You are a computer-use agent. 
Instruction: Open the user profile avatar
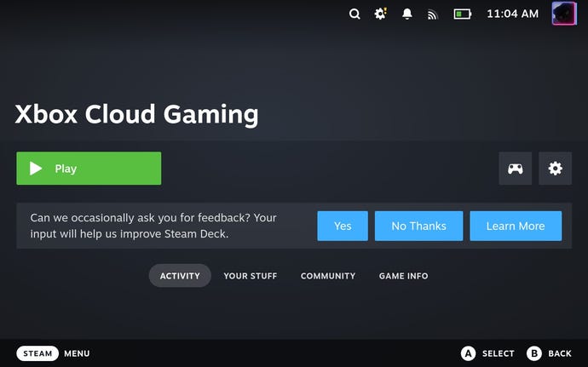coord(564,14)
